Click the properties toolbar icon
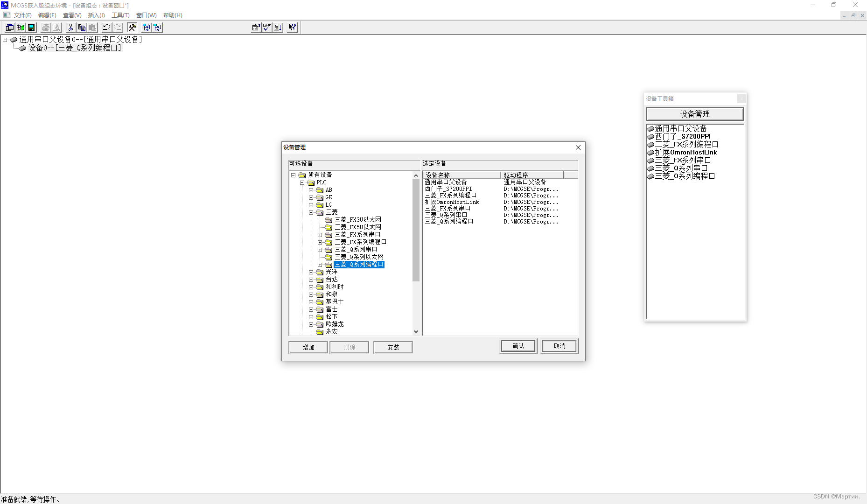The width and height of the screenshot is (867, 504). tap(256, 28)
